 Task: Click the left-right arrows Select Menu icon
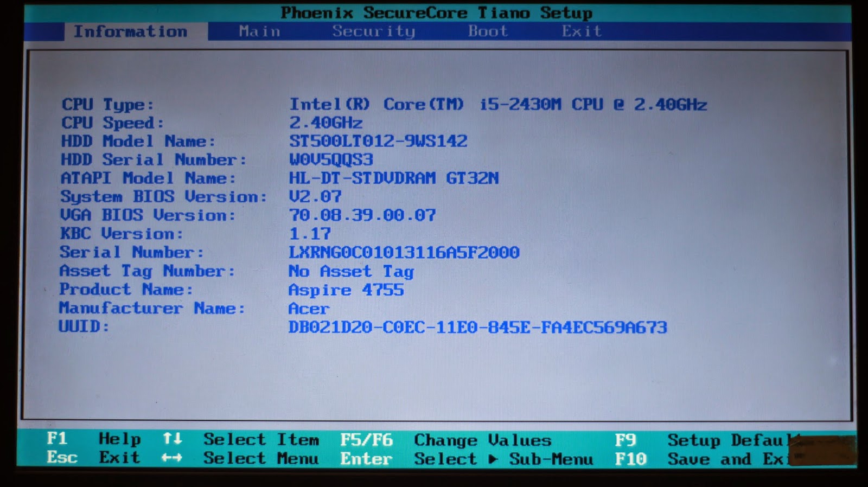click(x=172, y=458)
